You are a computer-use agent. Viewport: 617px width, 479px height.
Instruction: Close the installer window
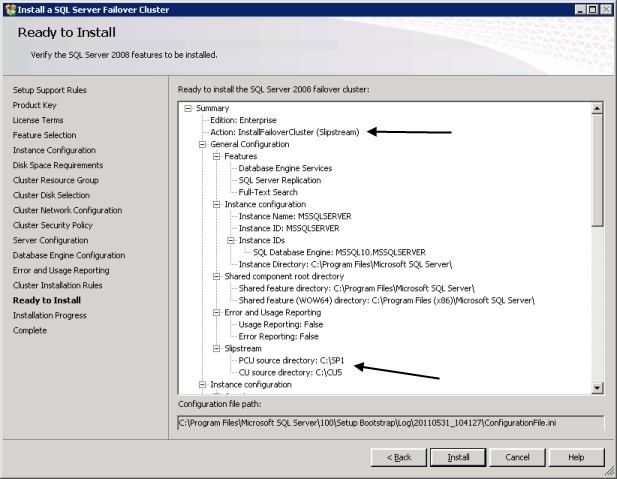[606, 9]
